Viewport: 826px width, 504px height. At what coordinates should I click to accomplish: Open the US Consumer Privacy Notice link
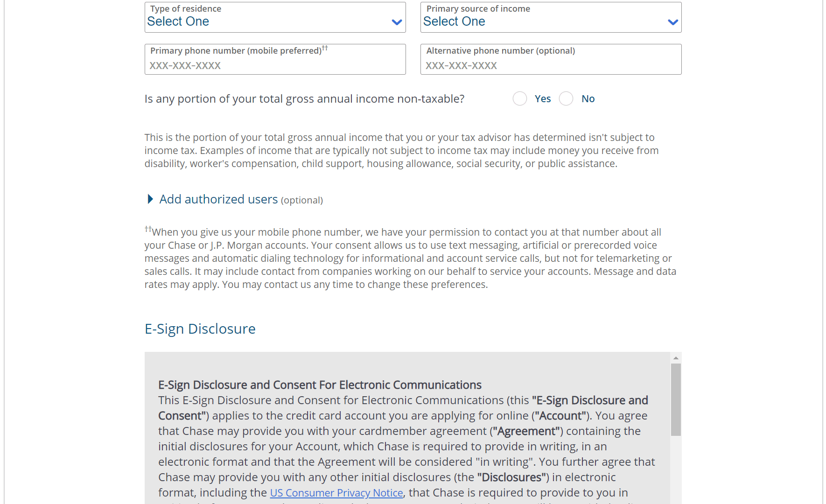(x=336, y=493)
